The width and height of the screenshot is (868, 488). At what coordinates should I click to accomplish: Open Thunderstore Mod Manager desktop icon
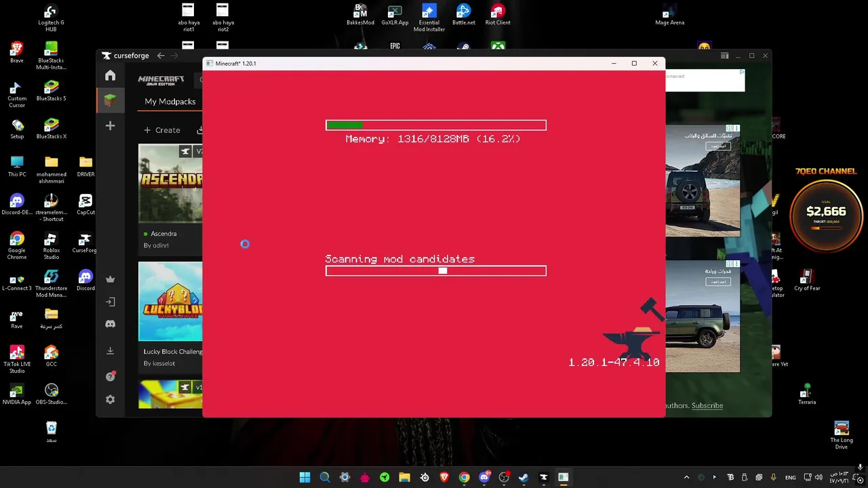coord(51,283)
